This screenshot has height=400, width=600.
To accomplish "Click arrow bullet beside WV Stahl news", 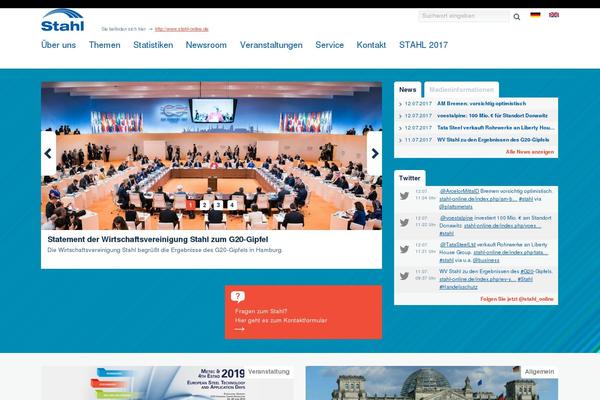I will [400, 140].
